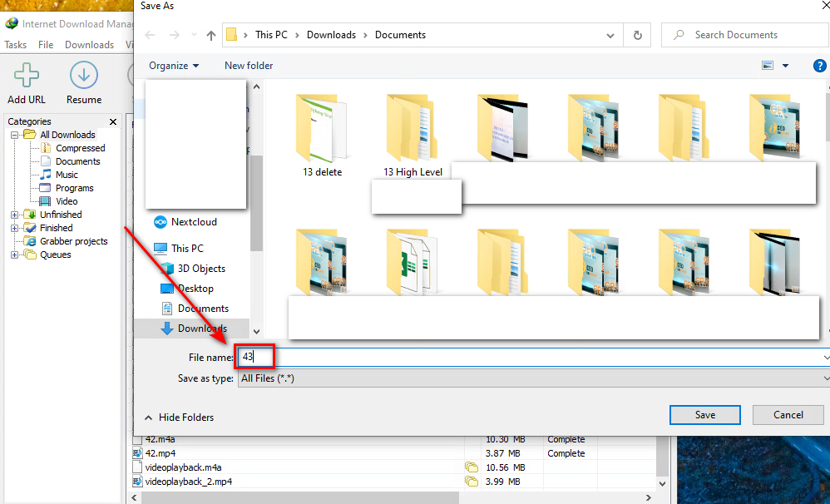Select Music category in IDM
Image resolution: width=830 pixels, height=504 pixels.
(x=67, y=175)
